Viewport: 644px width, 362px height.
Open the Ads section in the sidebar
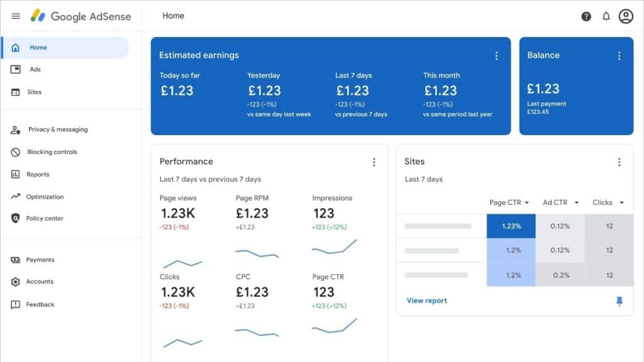[x=36, y=69]
